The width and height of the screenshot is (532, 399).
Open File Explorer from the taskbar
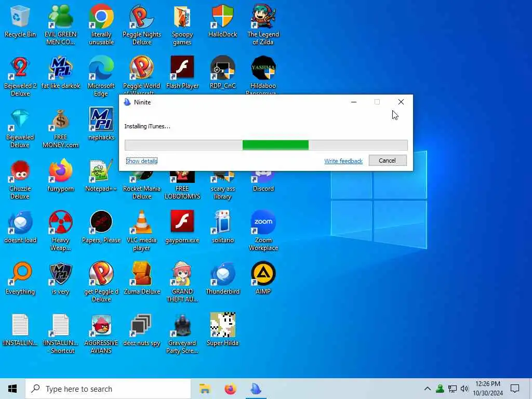[205, 389]
